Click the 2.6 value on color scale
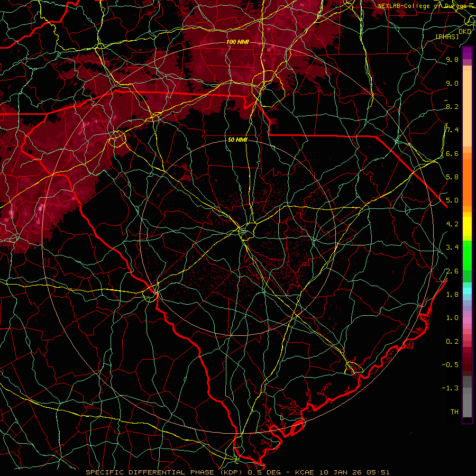 coord(452,271)
